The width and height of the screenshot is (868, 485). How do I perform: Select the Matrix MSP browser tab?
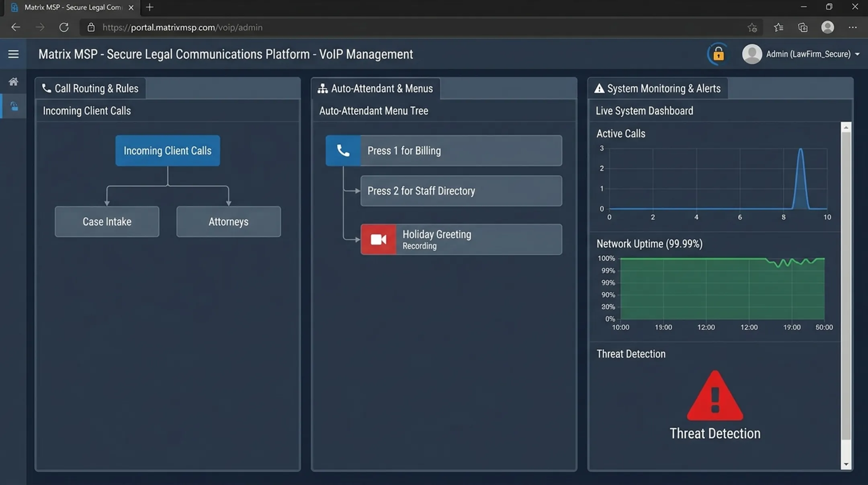click(72, 8)
